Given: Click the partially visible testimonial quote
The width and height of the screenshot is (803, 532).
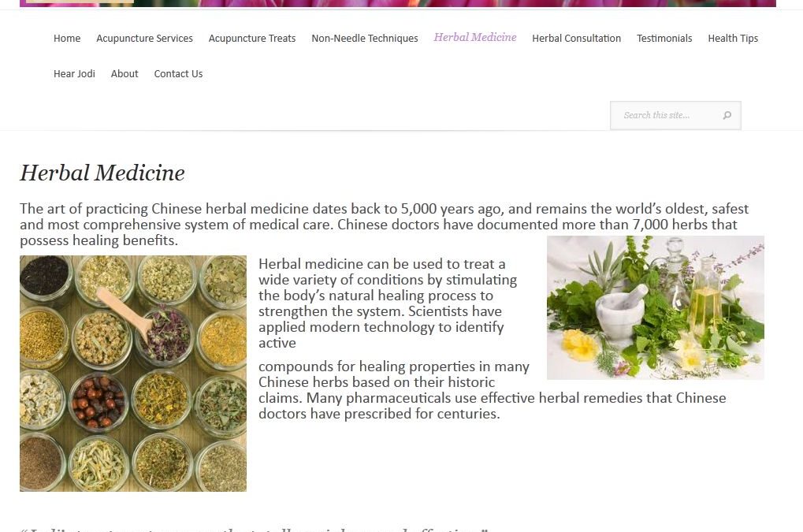Looking at the screenshot, I should 254,529.
